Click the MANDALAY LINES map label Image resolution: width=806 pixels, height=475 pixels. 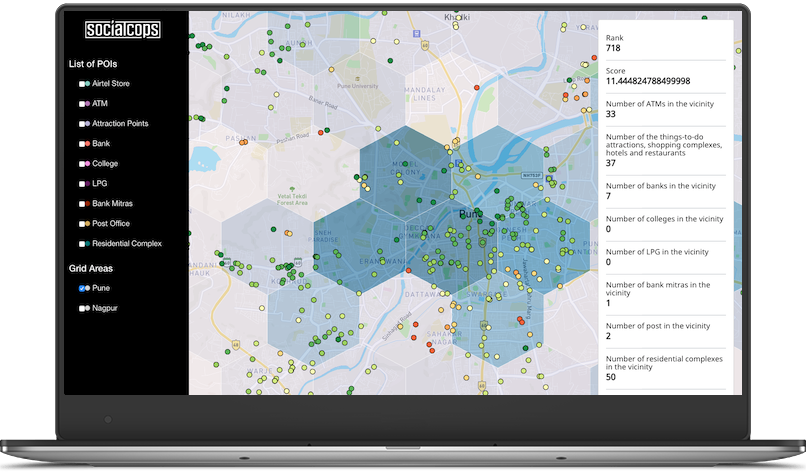[425, 94]
